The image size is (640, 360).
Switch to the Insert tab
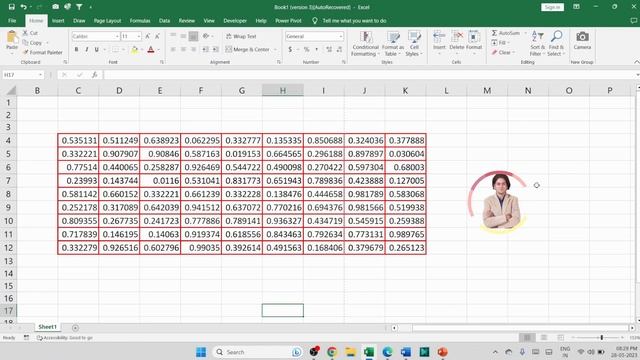(x=58, y=20)
